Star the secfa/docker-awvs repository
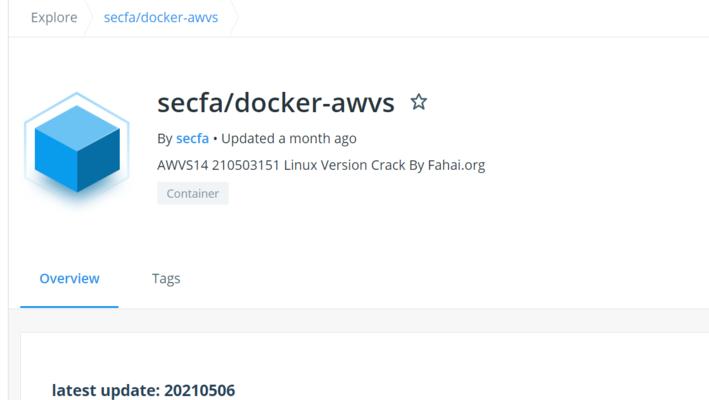 (418, 102)
